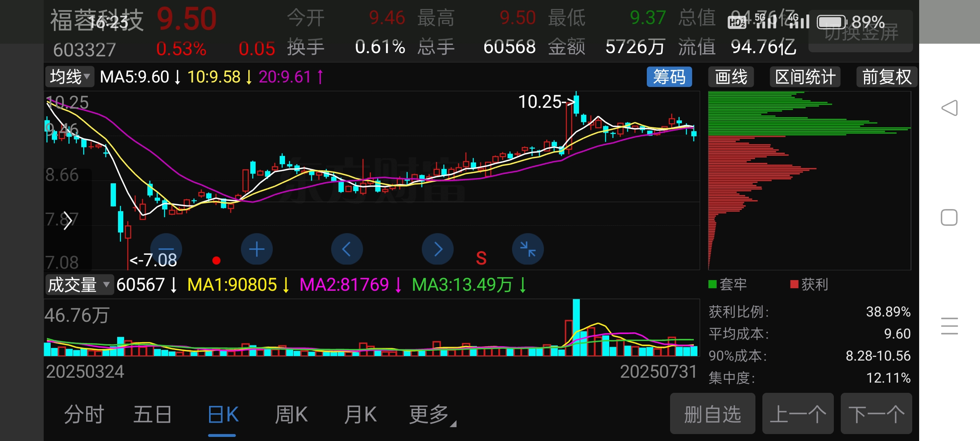Tap the tallest cyan volume bar
This screenshot has width=980, height=441.
tap(576, 327)
